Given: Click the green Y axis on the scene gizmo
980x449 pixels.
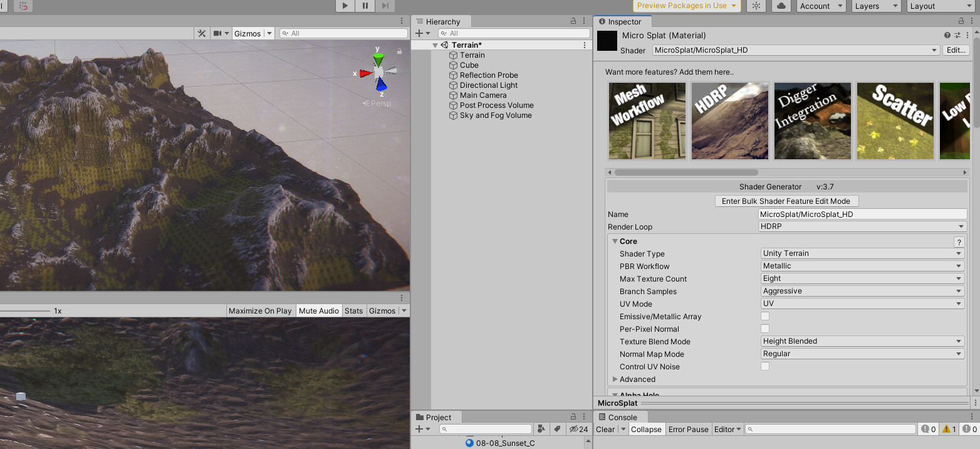Looking at the screenshot, I should click(x=378, y=58).
